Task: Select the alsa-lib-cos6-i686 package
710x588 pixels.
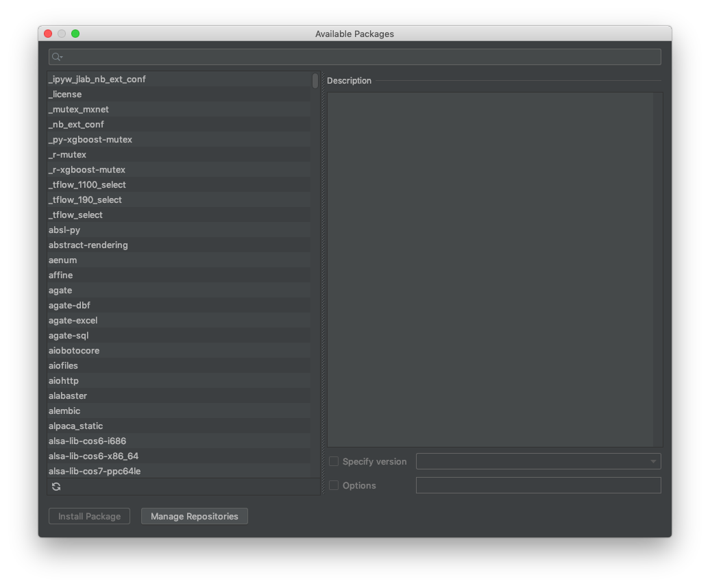Action: (x=180, y=441)
